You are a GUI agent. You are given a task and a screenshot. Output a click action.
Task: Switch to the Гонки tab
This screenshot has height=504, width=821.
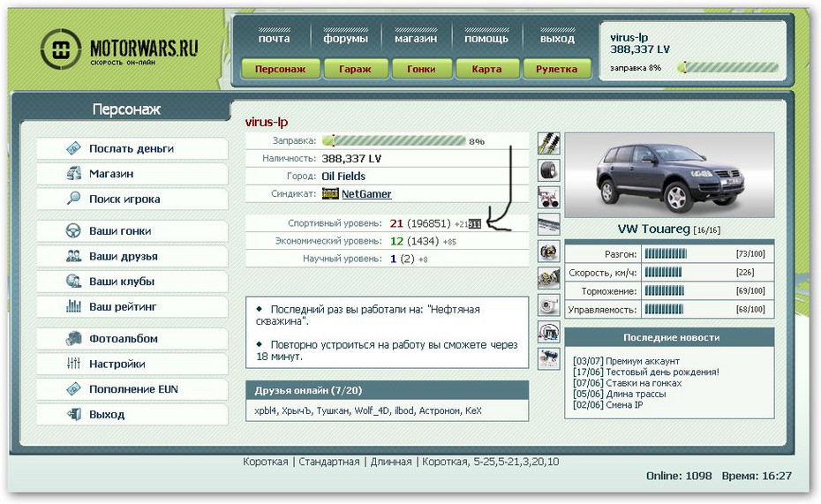tap(421, 69)
